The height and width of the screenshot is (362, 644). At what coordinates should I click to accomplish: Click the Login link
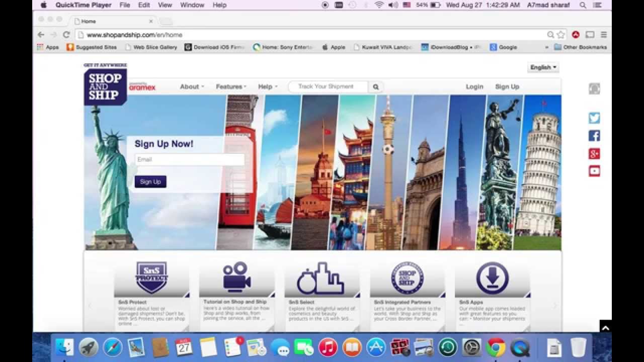tap(474, 87)
